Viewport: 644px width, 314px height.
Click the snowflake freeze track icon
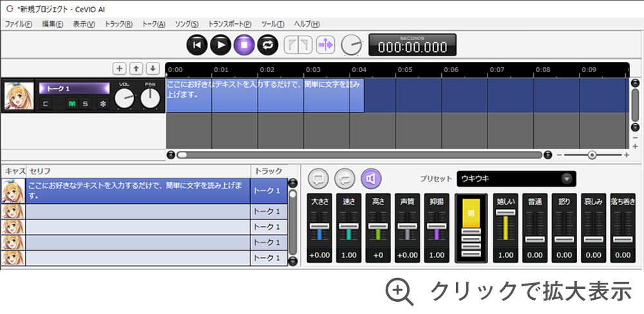click(x=103, y=104)
